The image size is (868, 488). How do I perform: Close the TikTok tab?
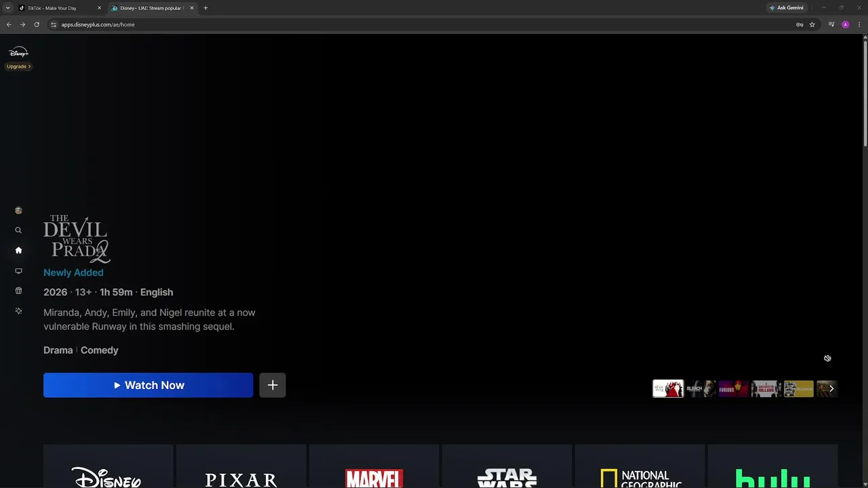pos(99,8)
